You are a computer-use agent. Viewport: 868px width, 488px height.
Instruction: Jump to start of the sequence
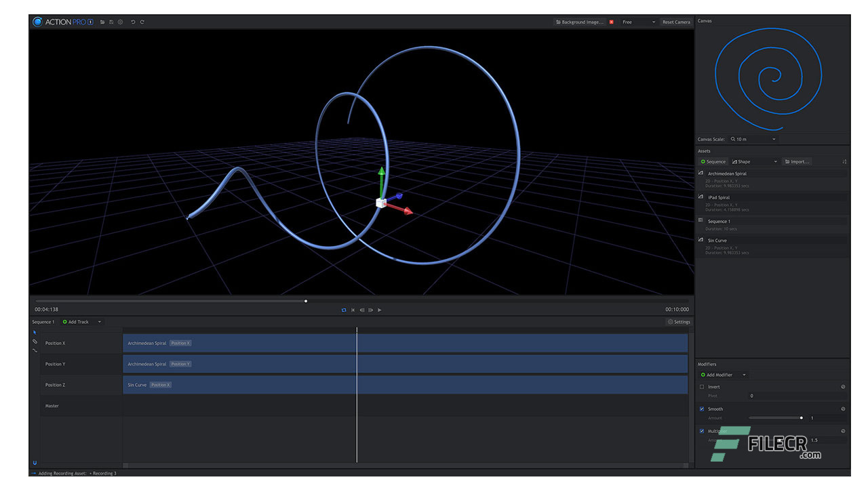353,310
